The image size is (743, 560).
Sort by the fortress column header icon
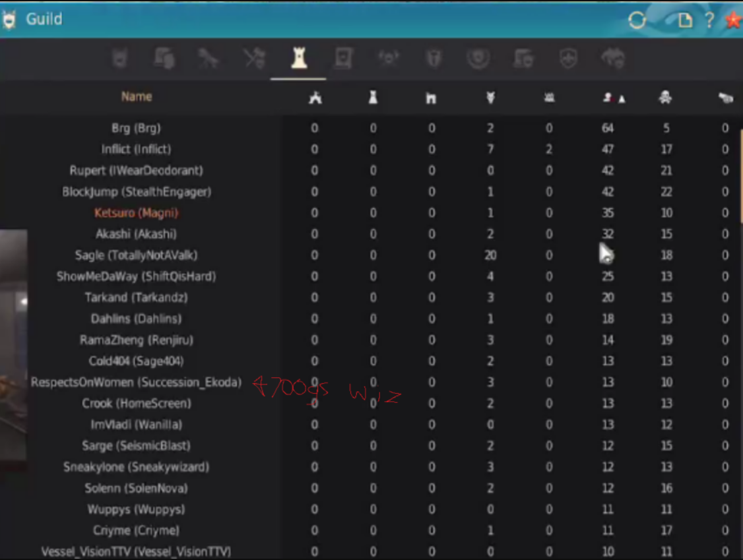pyautogui.click(x=431, y=98)
